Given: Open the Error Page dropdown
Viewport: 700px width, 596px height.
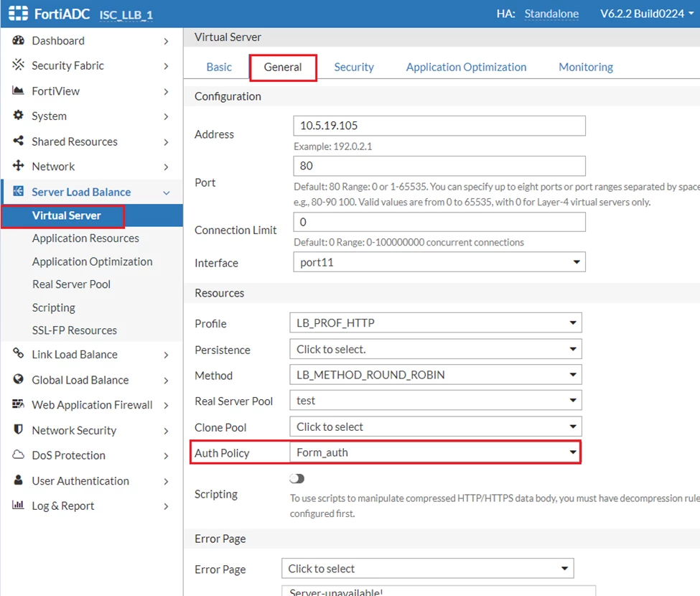Looking at the screenshot, I should 428,568.
